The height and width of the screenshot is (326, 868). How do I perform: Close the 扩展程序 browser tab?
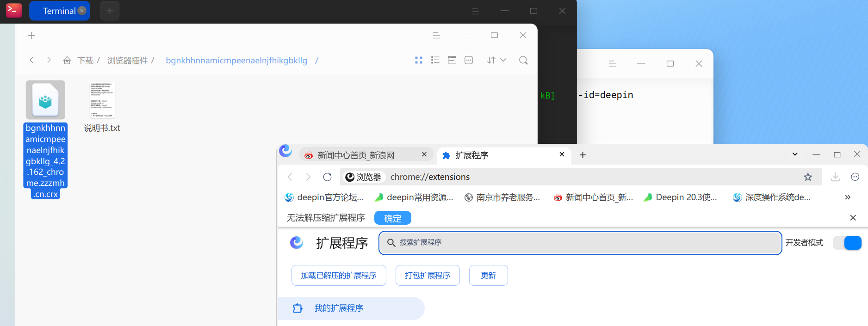(562, 154)
